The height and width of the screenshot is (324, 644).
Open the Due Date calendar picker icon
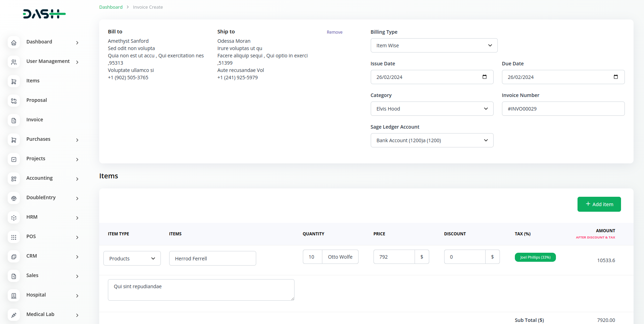tap(615, 77)
